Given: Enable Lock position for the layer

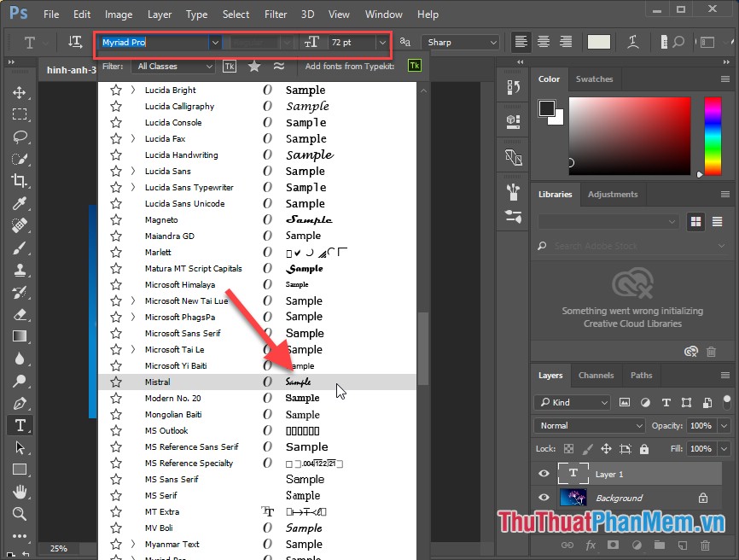Looking at the screenshot, I should [x=606, y=448].
